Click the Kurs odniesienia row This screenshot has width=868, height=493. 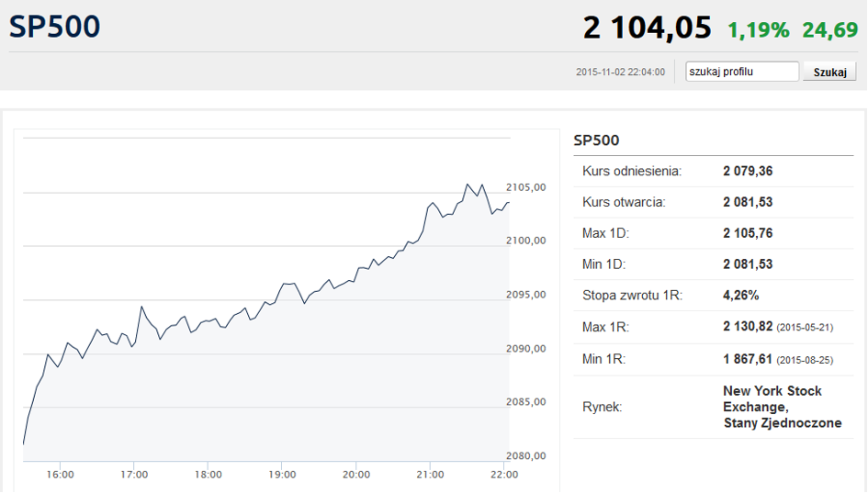(714, 171)
